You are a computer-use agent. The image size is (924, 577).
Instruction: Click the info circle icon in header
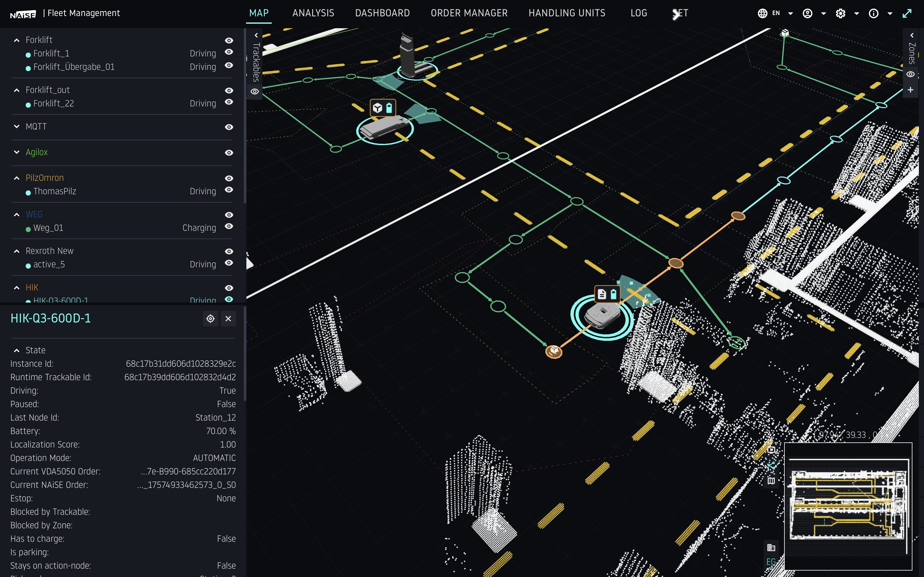[874, 14]
